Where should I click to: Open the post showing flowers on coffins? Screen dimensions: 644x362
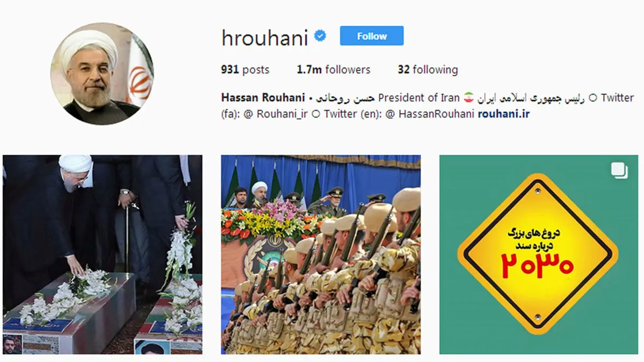(x=103, y=255)
